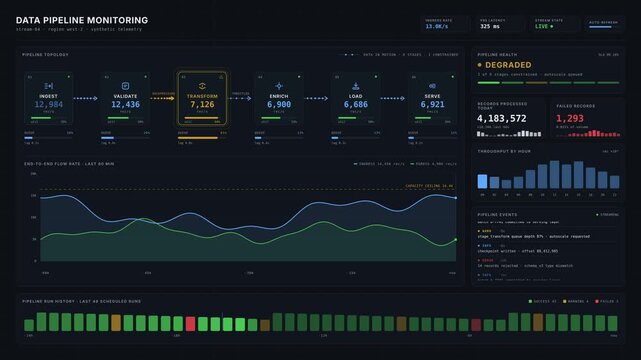Image resolution: width=641 pixels, height=360 pixels.
Task: Click the Load '6,686' throughput value
Action: click(x=356, y=105)
